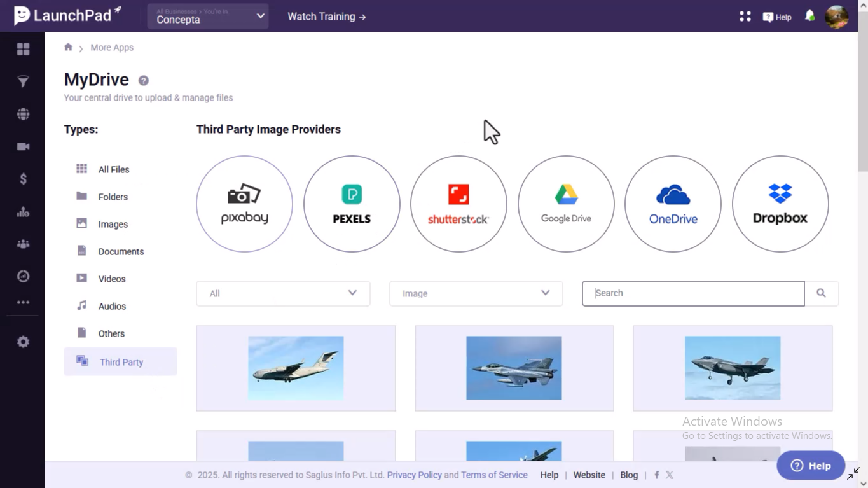Open the All filter dropdown
Screen dimensions: 868x488
[x=283, y=293]
